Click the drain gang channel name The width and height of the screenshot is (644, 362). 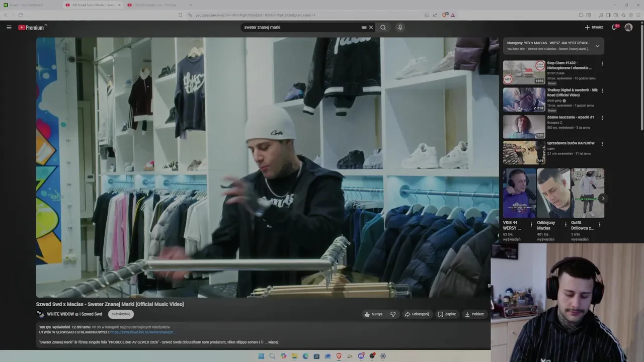click(554, 101)
